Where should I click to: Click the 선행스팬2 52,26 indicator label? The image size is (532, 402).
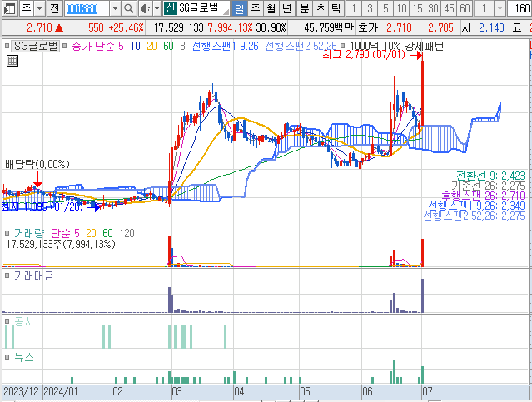coord(301,46)
